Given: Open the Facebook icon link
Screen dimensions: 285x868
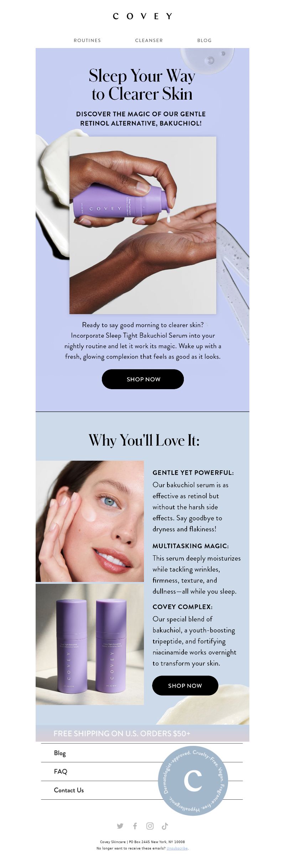Looking at the screenshot, I should pos(135,826).
